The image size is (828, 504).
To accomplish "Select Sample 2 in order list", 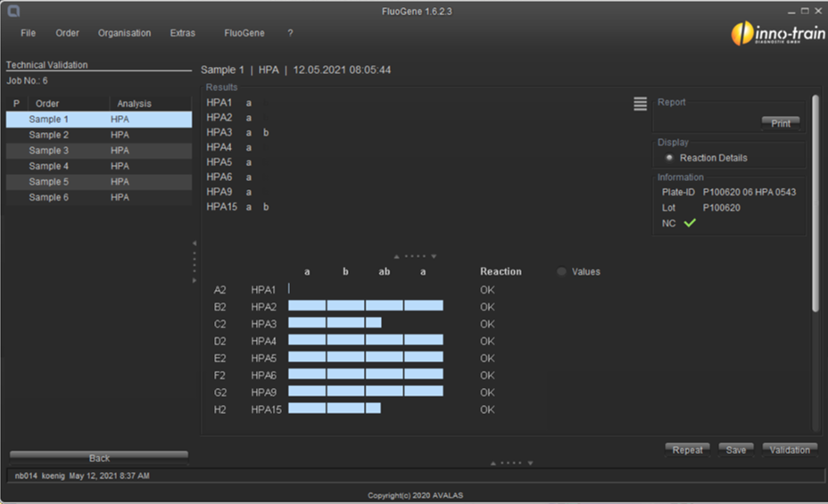I will point(99,135).
